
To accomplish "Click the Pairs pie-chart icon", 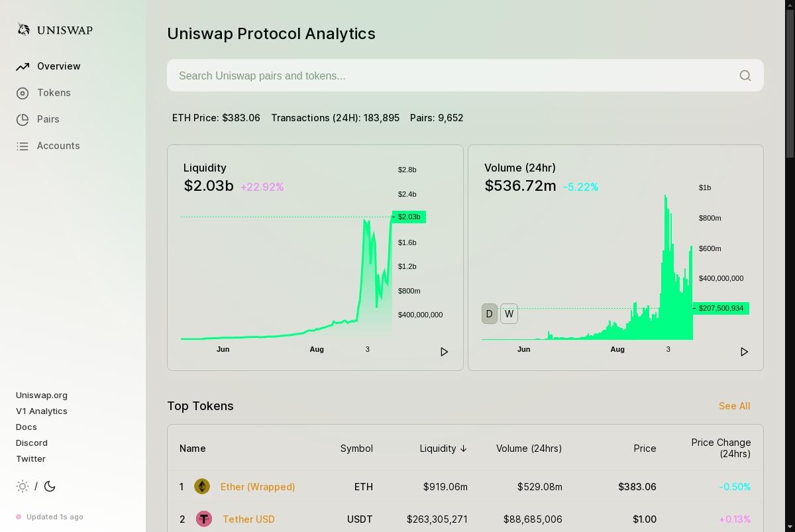I will tap(23, 119).
